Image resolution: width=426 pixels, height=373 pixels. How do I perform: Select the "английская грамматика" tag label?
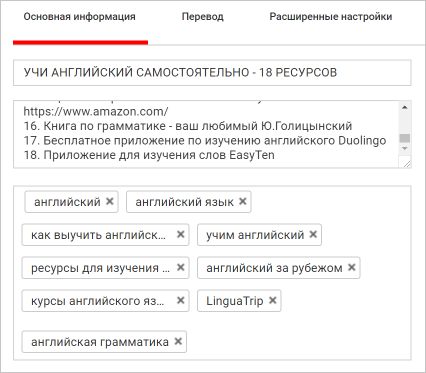click(100, 342)
